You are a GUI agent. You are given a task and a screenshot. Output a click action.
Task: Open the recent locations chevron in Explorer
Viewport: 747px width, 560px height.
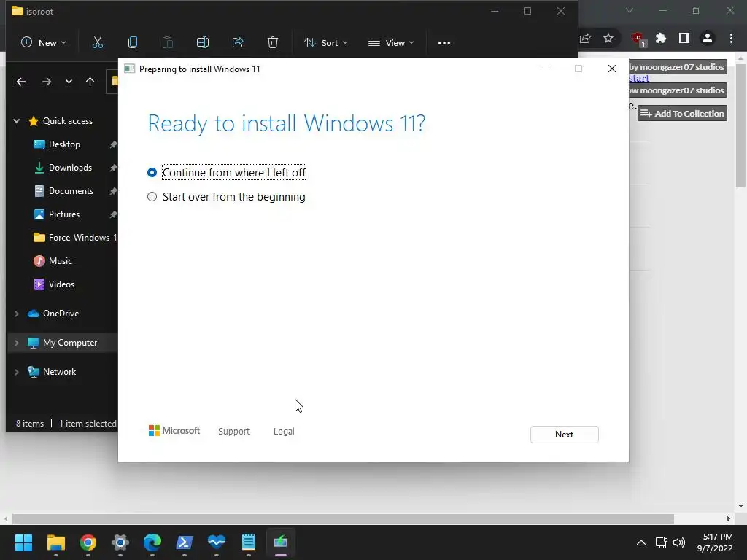point(69,82)
